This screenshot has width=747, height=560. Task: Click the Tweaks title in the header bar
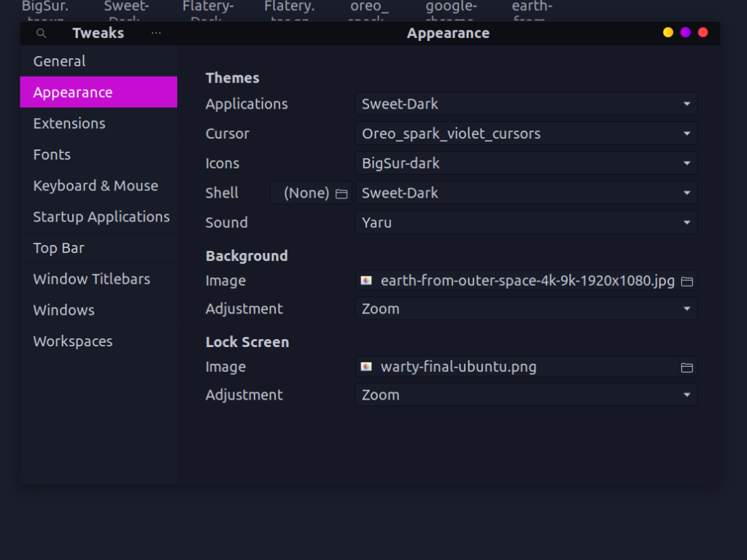point(98,33)
